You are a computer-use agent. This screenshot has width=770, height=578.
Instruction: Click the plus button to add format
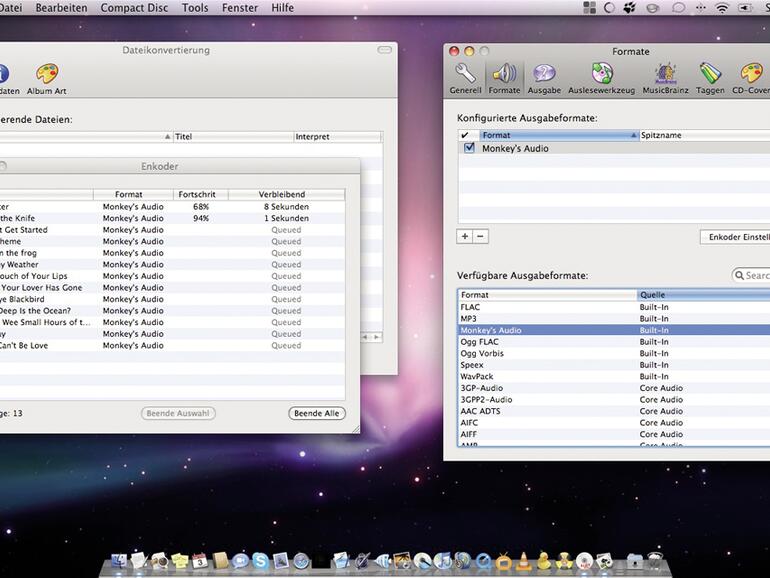pyautogui.click(x=465, y=237)
